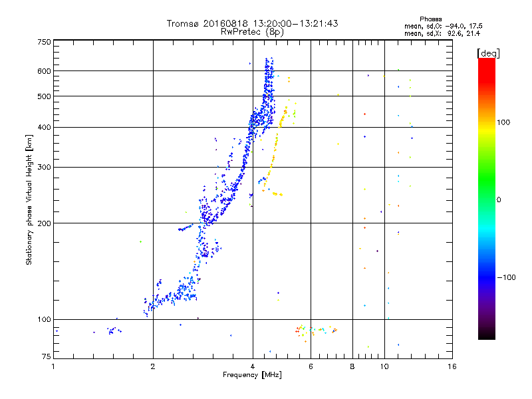Click the 'Phases' header label

[430, 19]
